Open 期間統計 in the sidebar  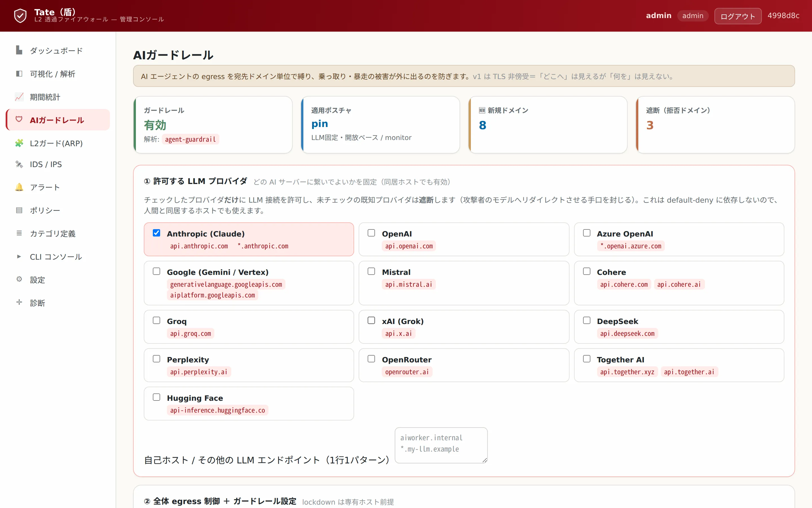(x=58, y=97)
